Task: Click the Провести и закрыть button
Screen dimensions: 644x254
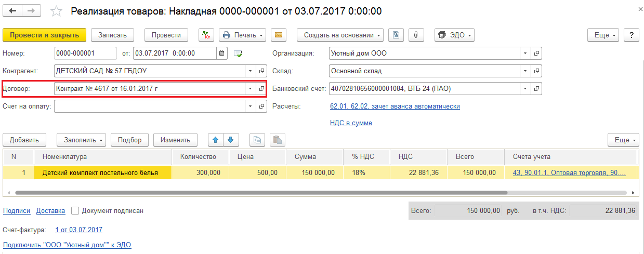Action: point(44,35)
